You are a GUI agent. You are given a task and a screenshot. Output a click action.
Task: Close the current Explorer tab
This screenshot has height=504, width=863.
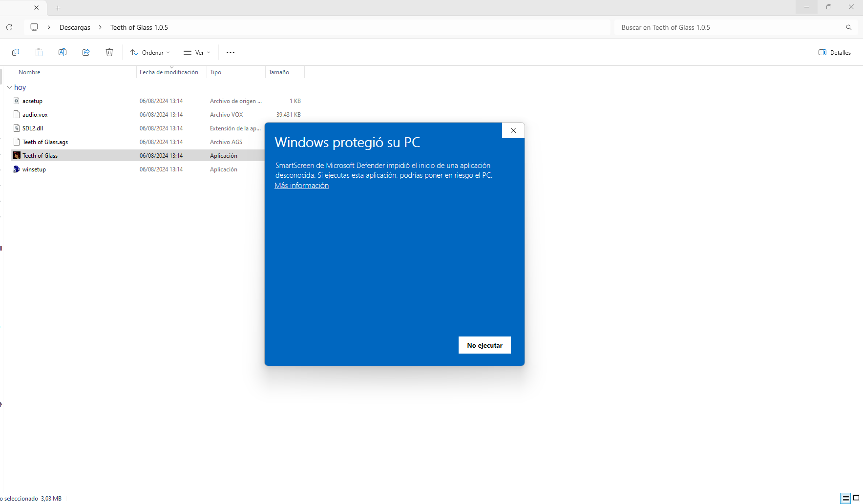pos(36,8)
